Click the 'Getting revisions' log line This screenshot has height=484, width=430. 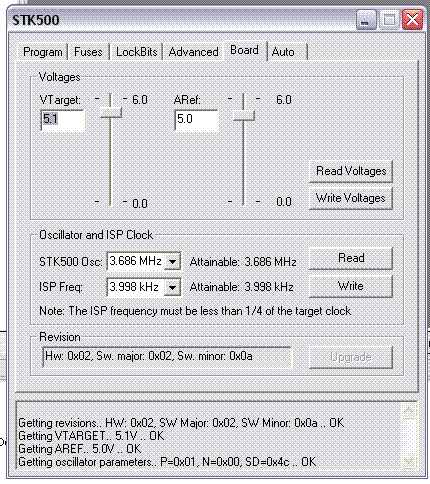tap(181, 423)
